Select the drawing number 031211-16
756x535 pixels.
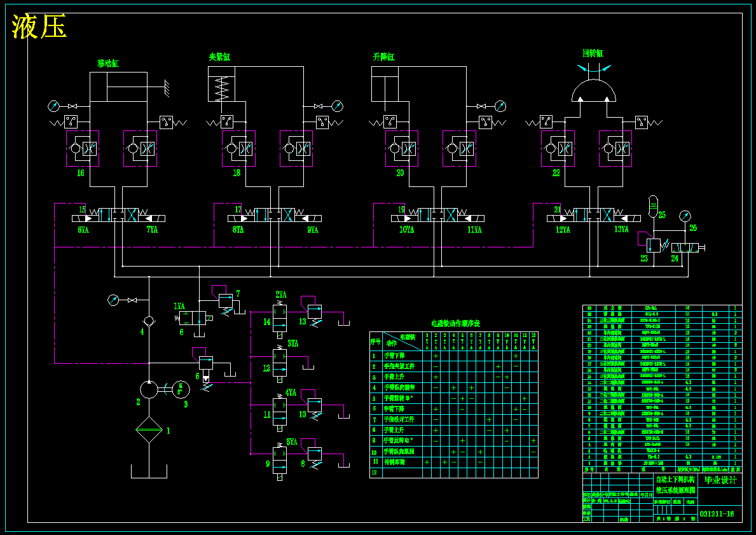(x=717, y=514)
